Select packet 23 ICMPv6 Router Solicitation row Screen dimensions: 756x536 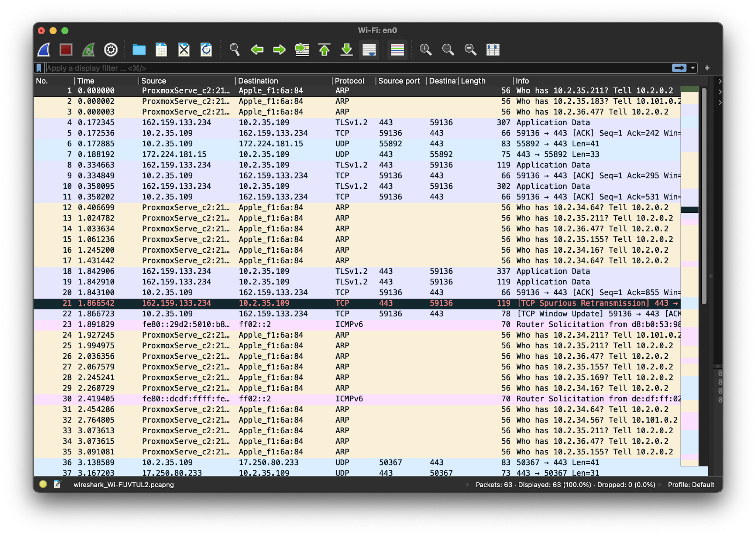[x=357, y=325]
